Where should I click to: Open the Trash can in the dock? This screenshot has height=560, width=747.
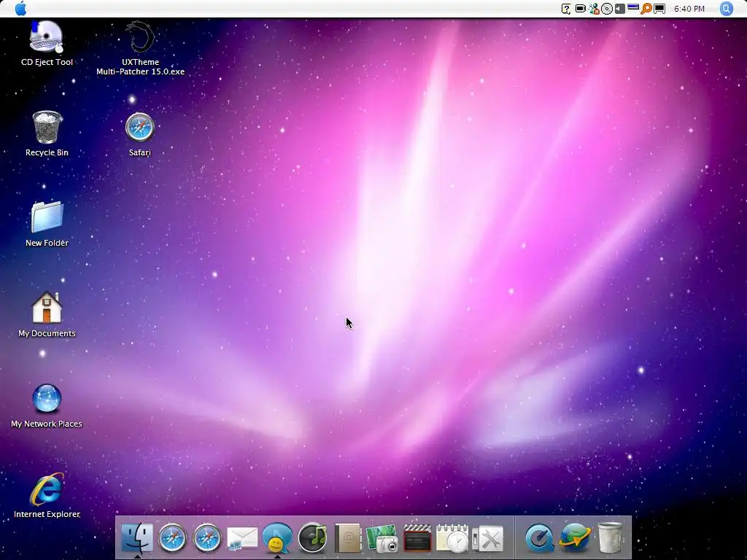(x=610, y=538)
